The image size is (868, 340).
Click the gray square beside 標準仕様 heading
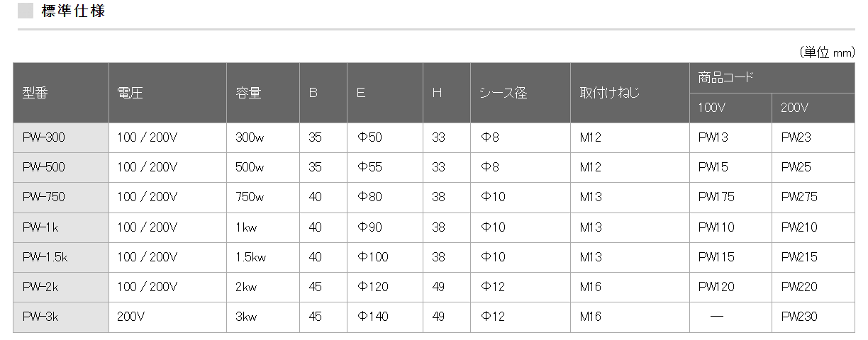coord(25,11)
